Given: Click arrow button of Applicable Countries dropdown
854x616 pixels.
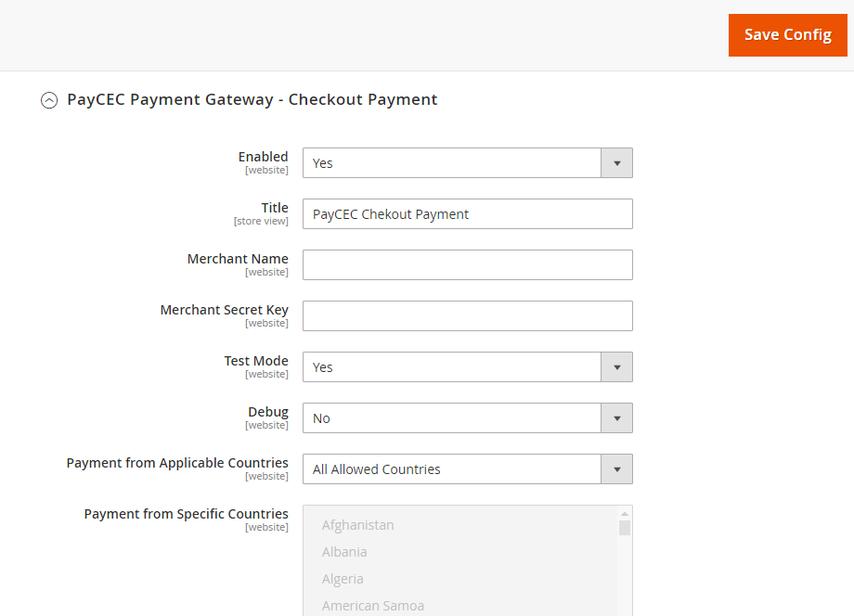Looking at the screenshot, I should [x=617, y=469].
